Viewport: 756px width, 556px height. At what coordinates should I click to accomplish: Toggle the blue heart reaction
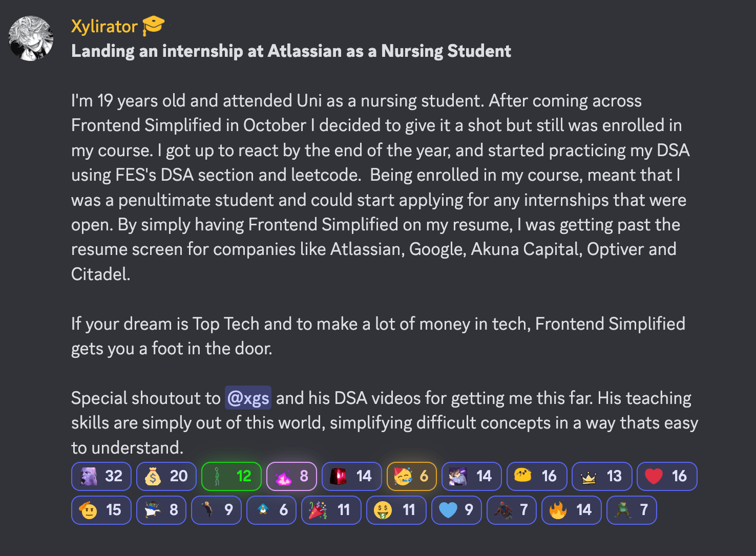pos(456,510)
